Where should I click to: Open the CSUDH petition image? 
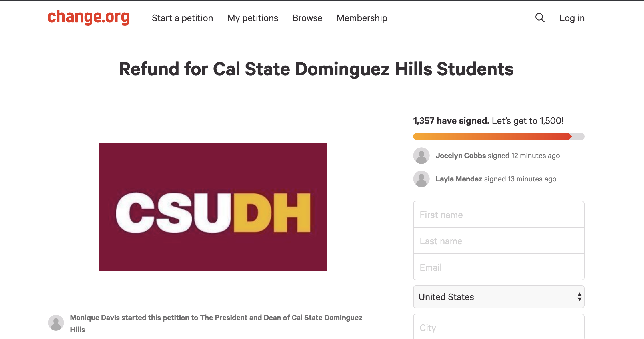(x=213, y=207)
